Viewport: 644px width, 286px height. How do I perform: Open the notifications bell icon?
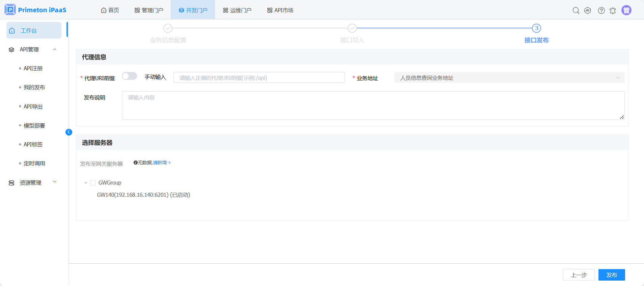pyautogui.click(x=613, y=11)
